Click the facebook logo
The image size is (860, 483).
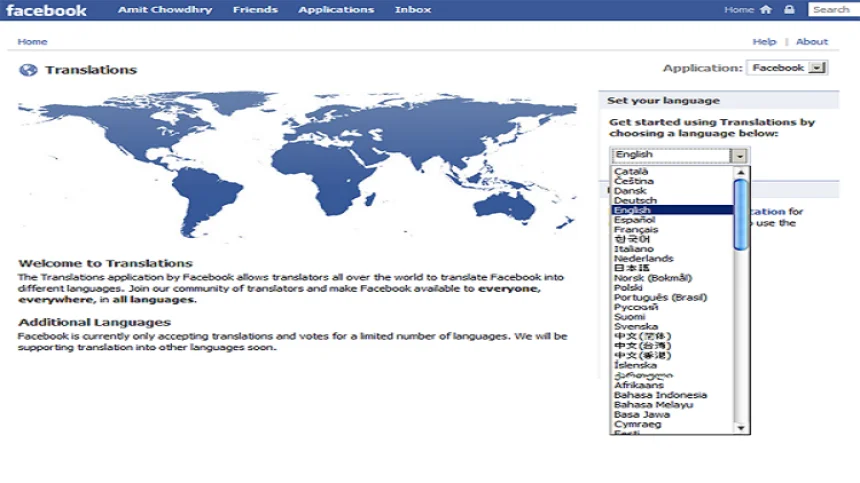point(46,10)
